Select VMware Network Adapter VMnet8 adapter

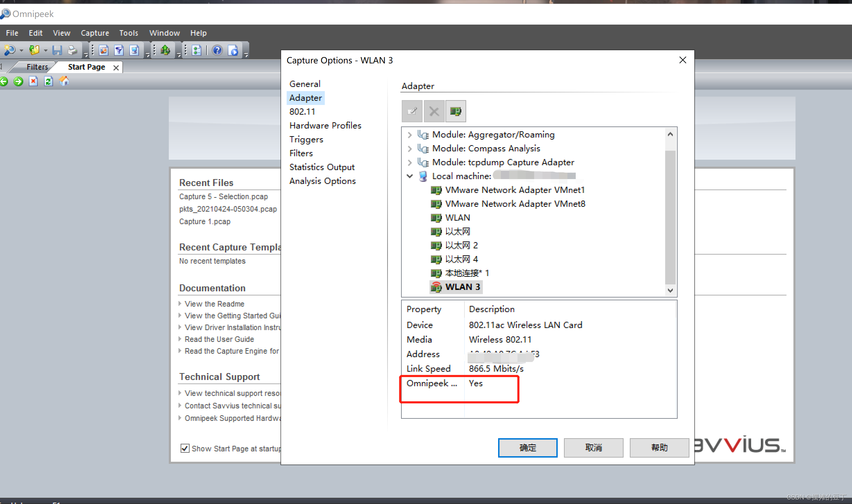[515, 204]
